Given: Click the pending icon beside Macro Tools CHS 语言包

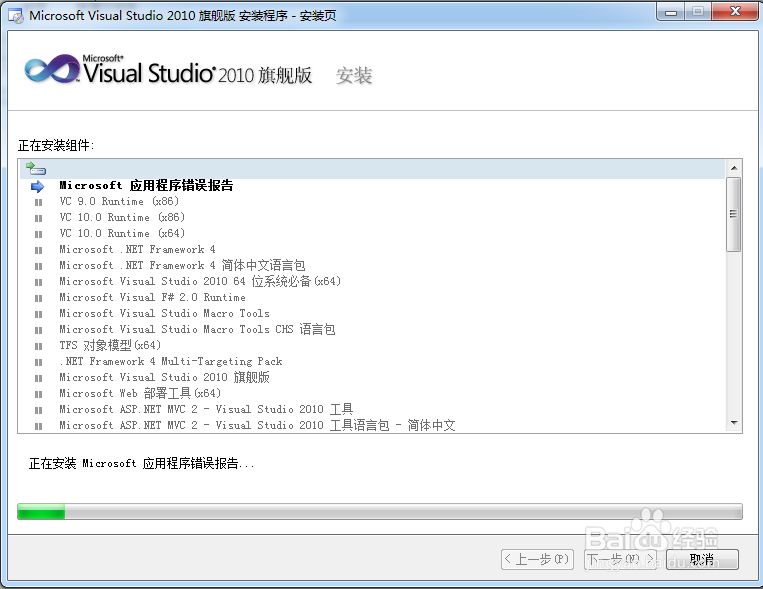Looking at the screenshot, I should point(38,330).
